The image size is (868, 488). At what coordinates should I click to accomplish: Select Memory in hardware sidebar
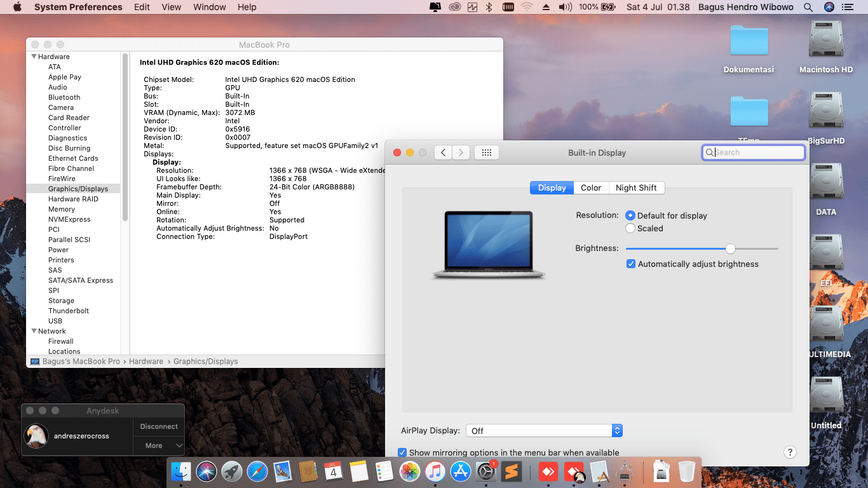click(x=62, y=209)
